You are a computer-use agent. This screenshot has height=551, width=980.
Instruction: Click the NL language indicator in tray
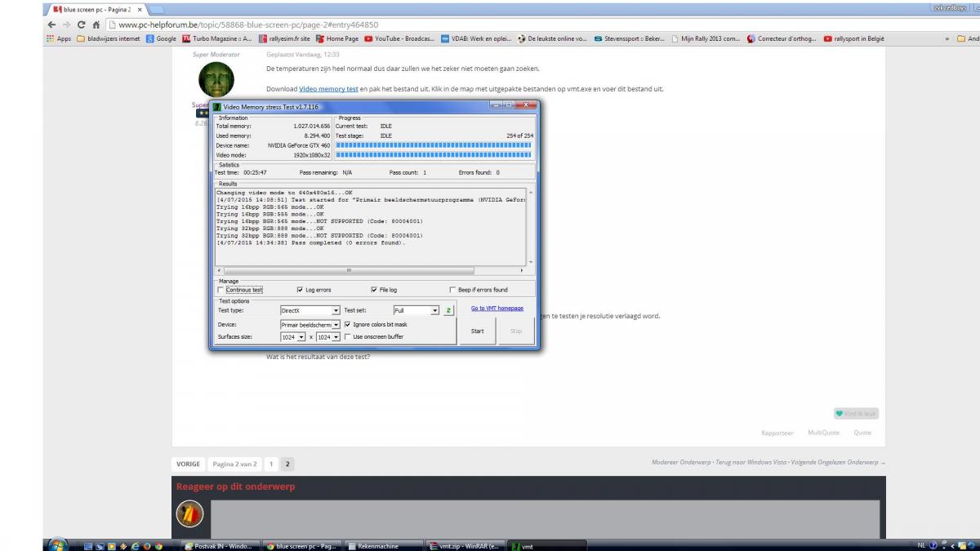(920, 545)
